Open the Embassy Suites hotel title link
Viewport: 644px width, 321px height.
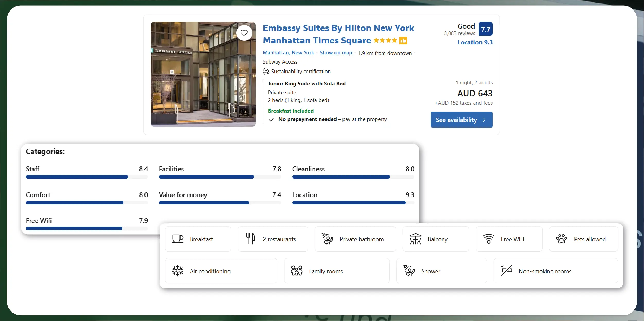pos(338,28)
